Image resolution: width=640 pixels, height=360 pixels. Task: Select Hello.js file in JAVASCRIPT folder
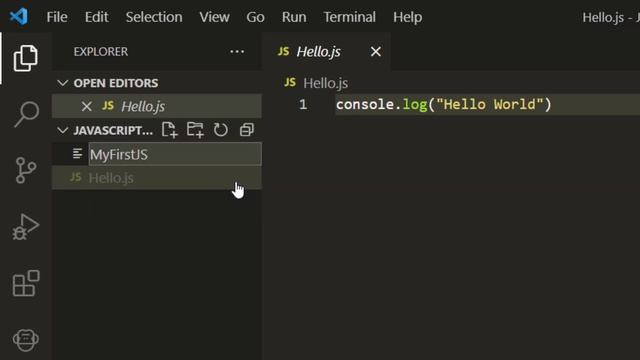157,178
